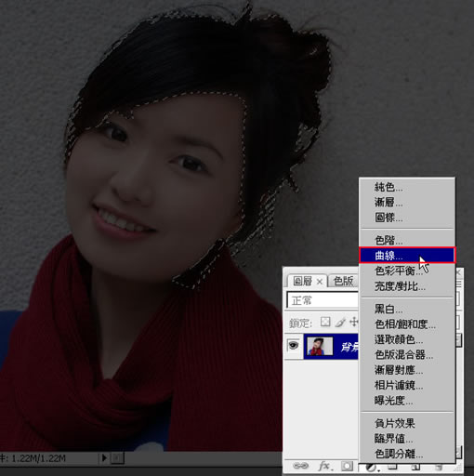Select the lock image pixels brush icon

coord(340,323)
